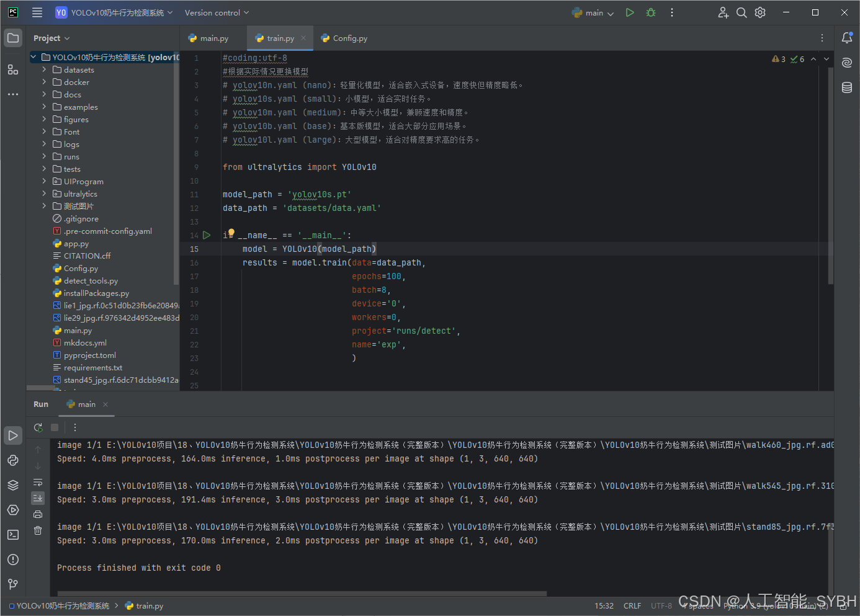The height and width of the screenshot is (616, 860).
Task: Open detect_tools.py in the project tree
Action: click(91, 281)
